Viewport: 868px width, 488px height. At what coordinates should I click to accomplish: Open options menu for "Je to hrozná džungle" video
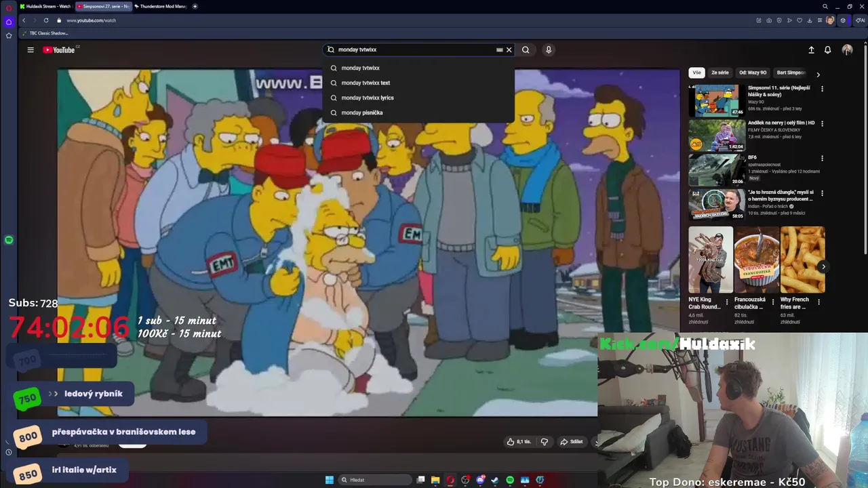tap(822, 193)
